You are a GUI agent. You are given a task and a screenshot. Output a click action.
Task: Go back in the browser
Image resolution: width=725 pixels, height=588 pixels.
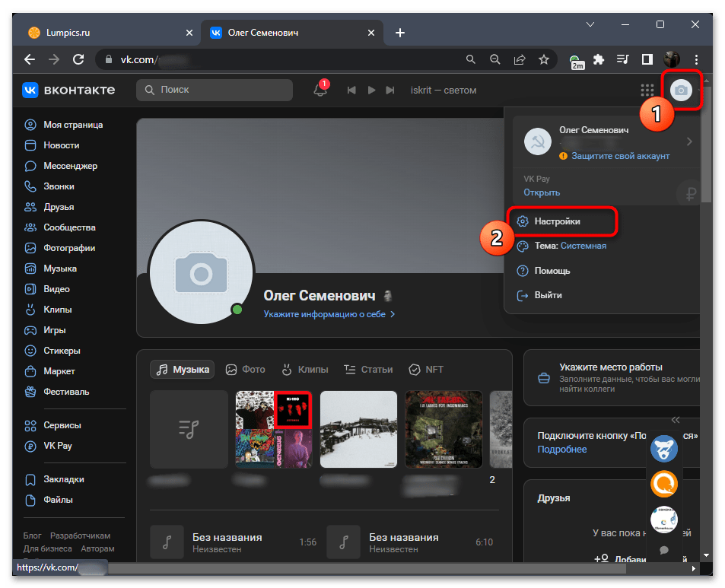pyautogui.click(x=30, y=59)
